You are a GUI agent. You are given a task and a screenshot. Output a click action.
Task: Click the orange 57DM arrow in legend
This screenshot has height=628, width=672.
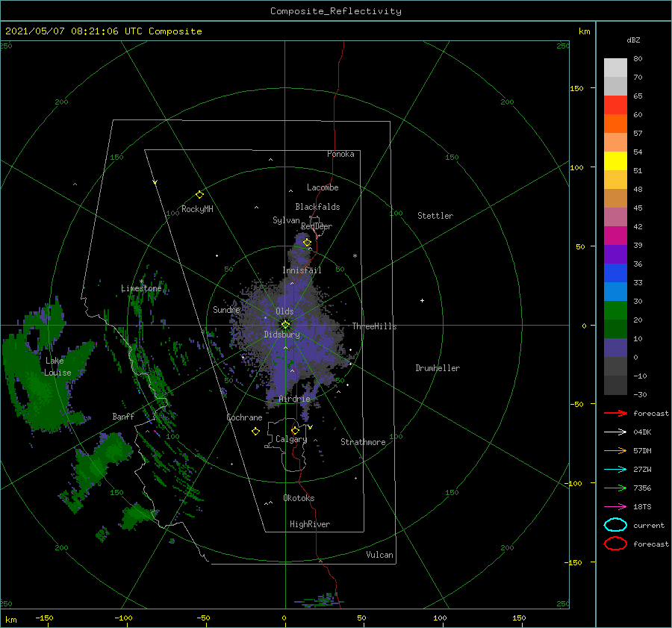point(615,450)
